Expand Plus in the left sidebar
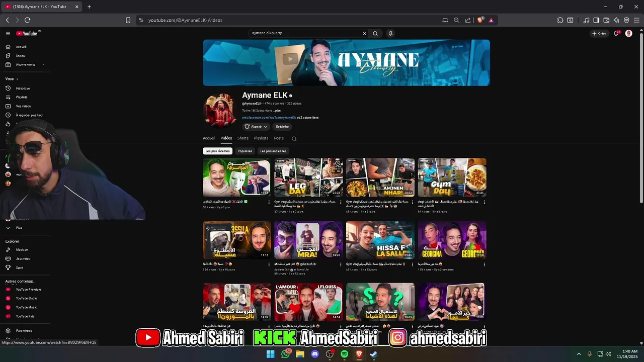 [19, 228]
